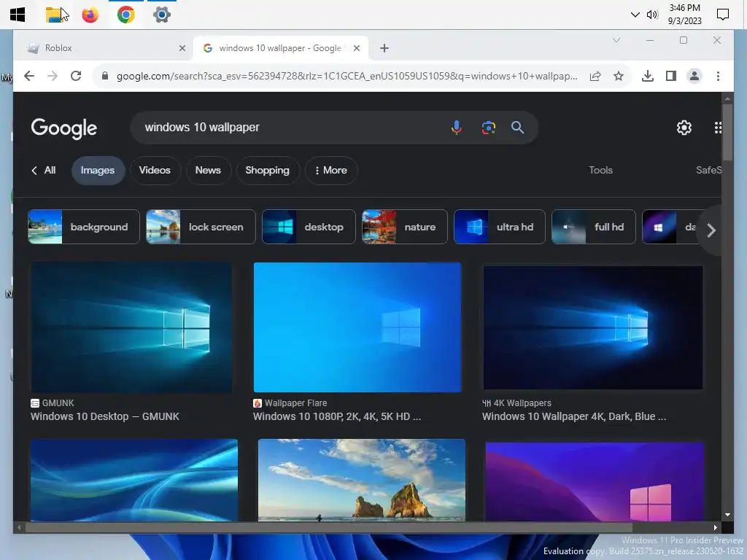Image resolution: width=747 pixels, height=560 pixels.
Task: Switch to the Roblox tab
Action: click(103, 48)
